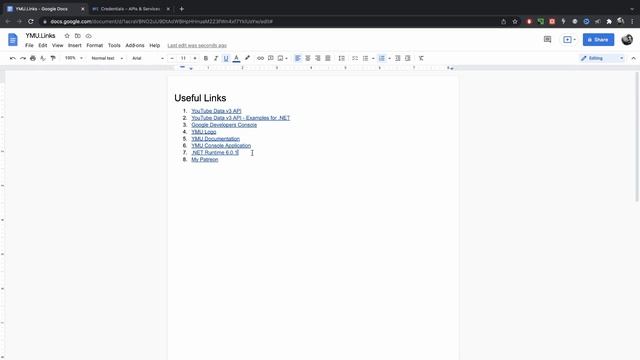Open the Add-ons menu
Image resolution: width=640 pixels, height=360 pixels.
135,45
